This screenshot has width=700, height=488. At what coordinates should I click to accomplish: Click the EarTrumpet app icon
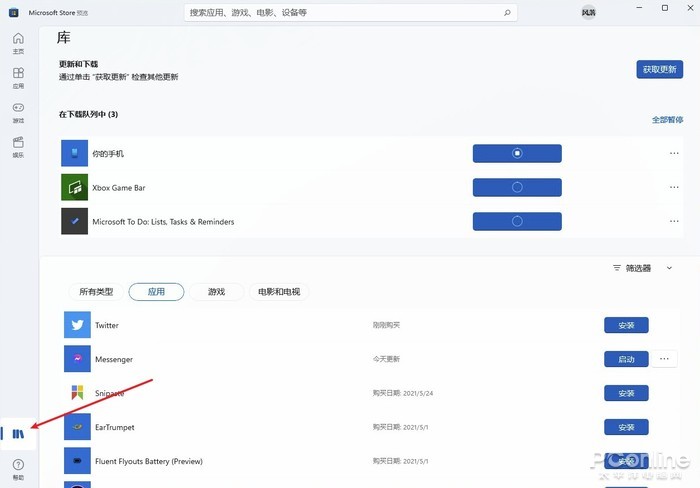[77, 426]
